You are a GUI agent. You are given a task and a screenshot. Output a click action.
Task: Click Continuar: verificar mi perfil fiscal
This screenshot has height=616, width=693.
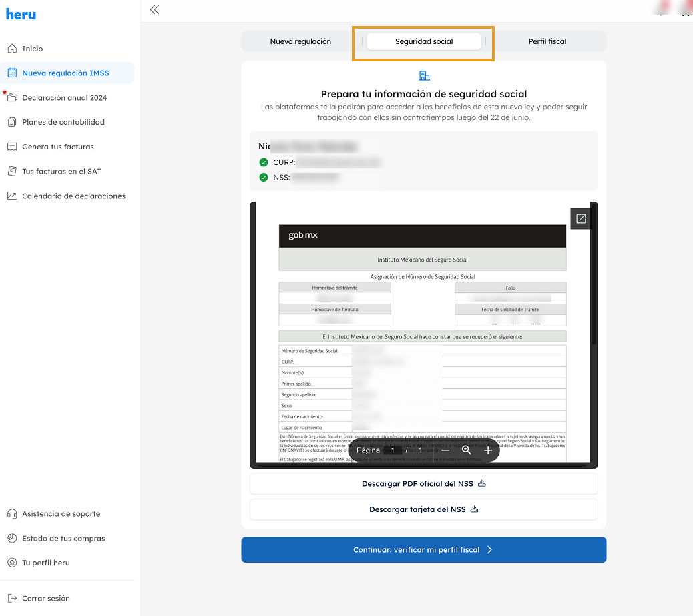424,550
